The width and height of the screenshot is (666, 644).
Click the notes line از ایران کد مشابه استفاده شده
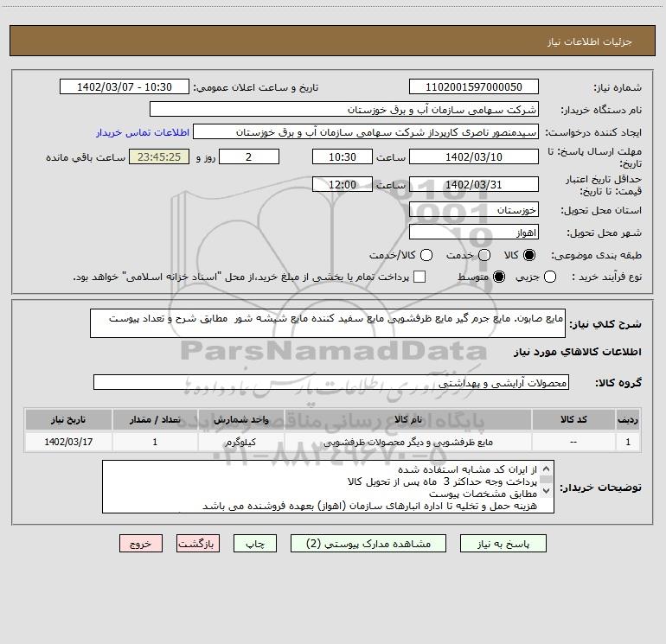(468, 469)
